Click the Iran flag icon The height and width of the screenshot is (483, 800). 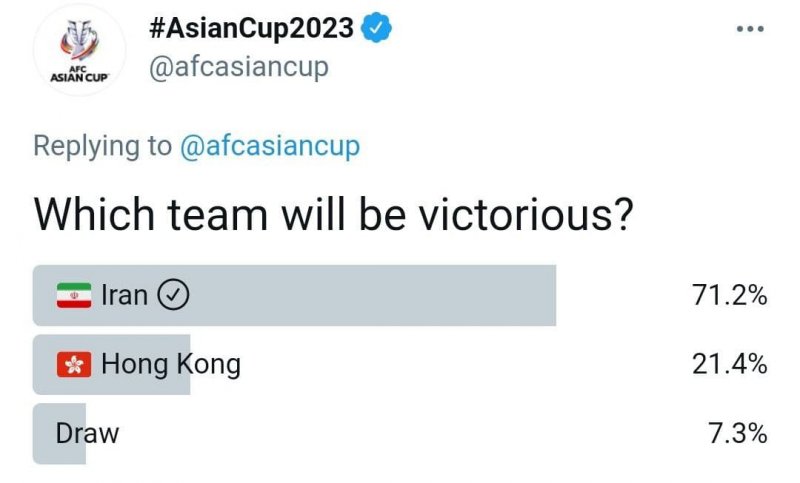tap(73, 295)
